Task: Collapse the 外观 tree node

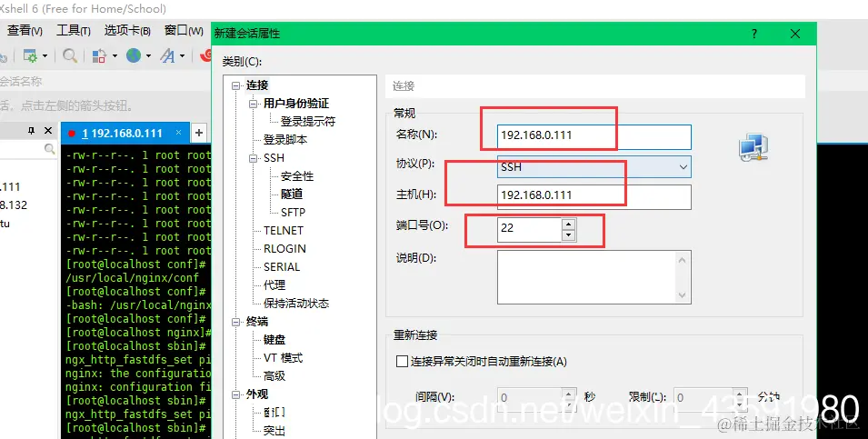Action: pyautogui.click(x=236, y=394)
